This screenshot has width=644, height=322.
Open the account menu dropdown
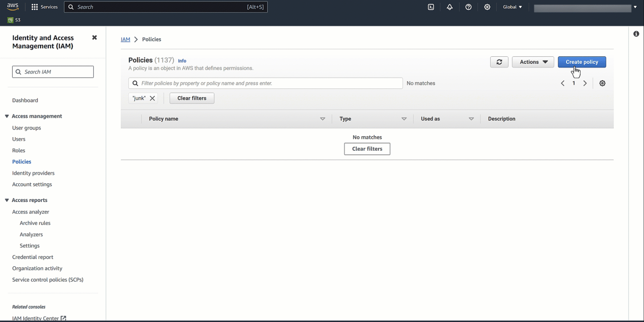pos(635,7)
